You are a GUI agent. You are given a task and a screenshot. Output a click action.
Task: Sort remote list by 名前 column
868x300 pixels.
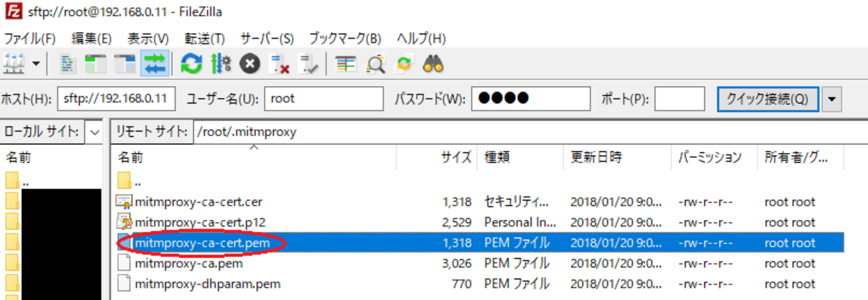click(254, 158)
